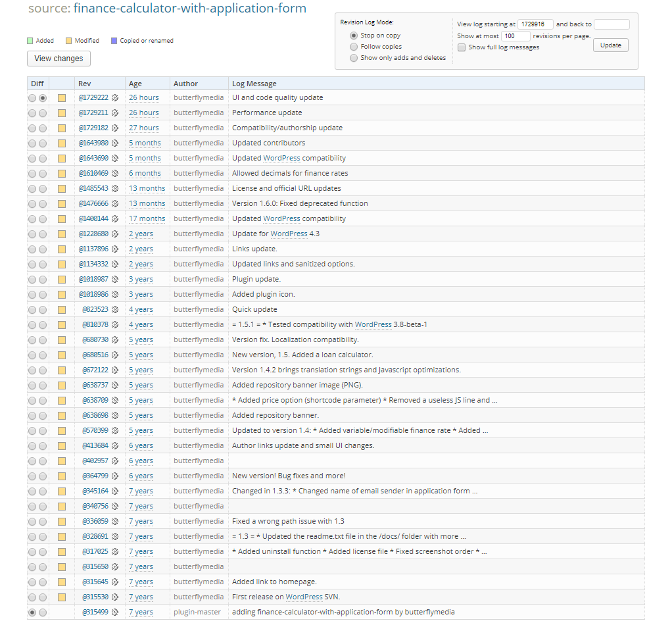Click 'Performance update' log message
The width and height of the screenshot is (672, 623).
pyautogui.click(x=267, y=112)
